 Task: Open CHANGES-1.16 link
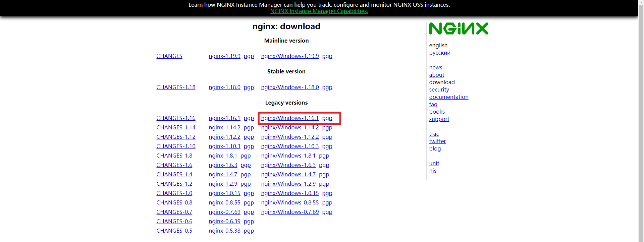tap(176, 118)
